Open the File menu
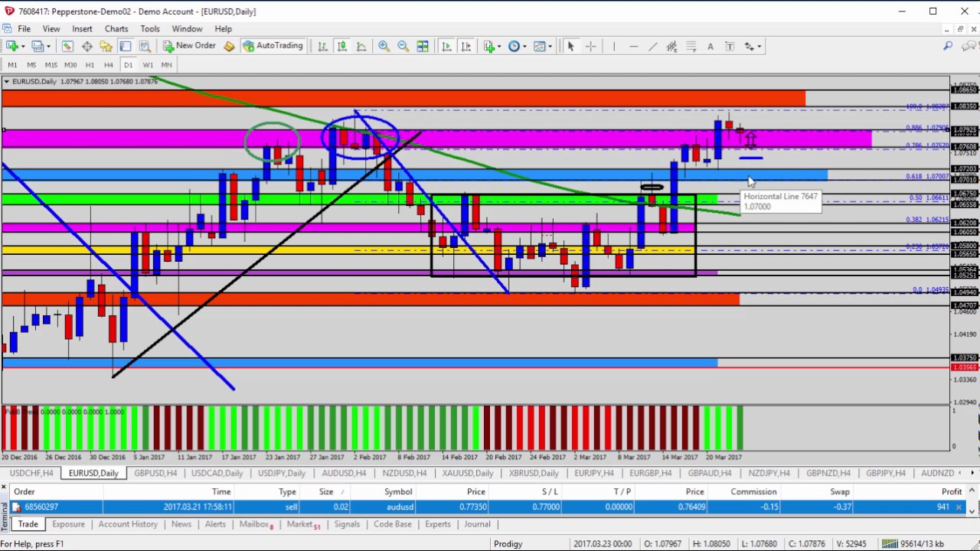This screenshot has height=551, width=980. coord(24,29)
